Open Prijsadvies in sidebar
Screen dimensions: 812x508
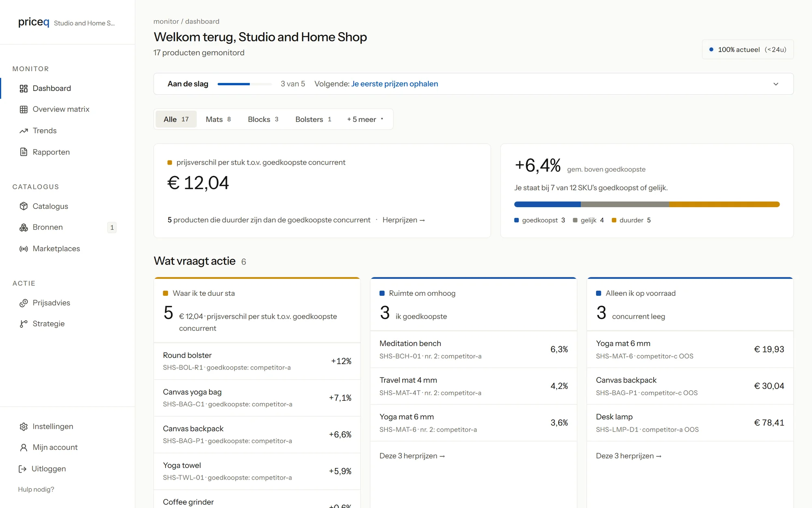pos(52,303)
